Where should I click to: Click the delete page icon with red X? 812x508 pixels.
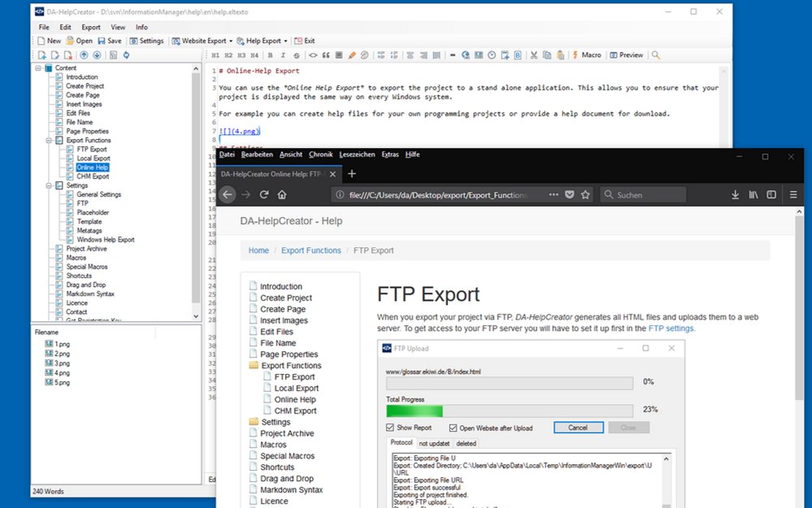pos(68,55)
